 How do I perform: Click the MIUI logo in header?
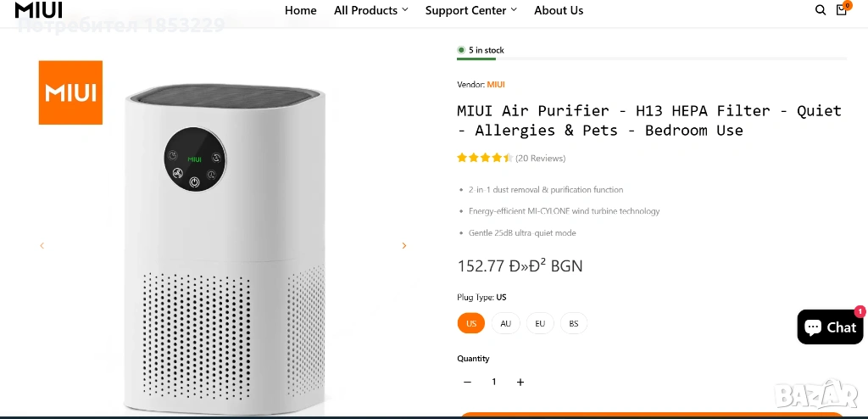pyautogui.click(x=38, y=9)
